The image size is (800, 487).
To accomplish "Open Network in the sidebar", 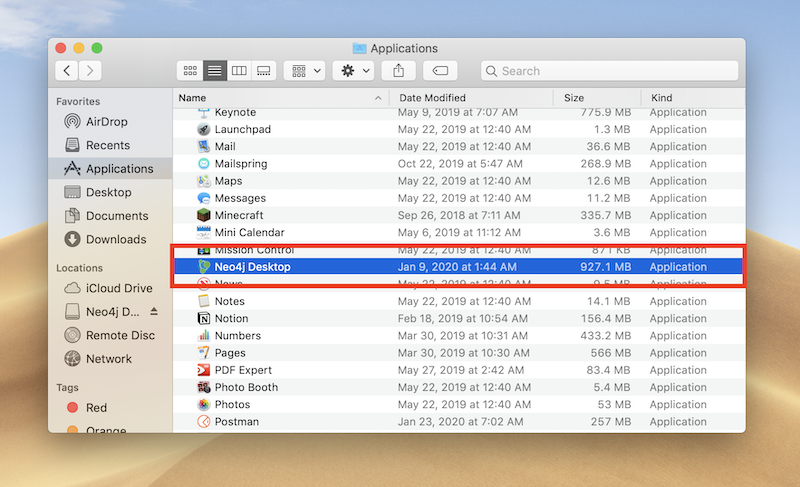I will click(x=109, y=358).
